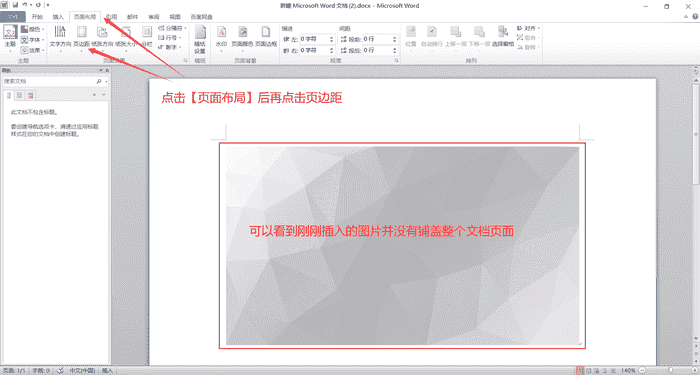
Task: Open Rotate (旋转) dropdown
Action: pos(529,47)
